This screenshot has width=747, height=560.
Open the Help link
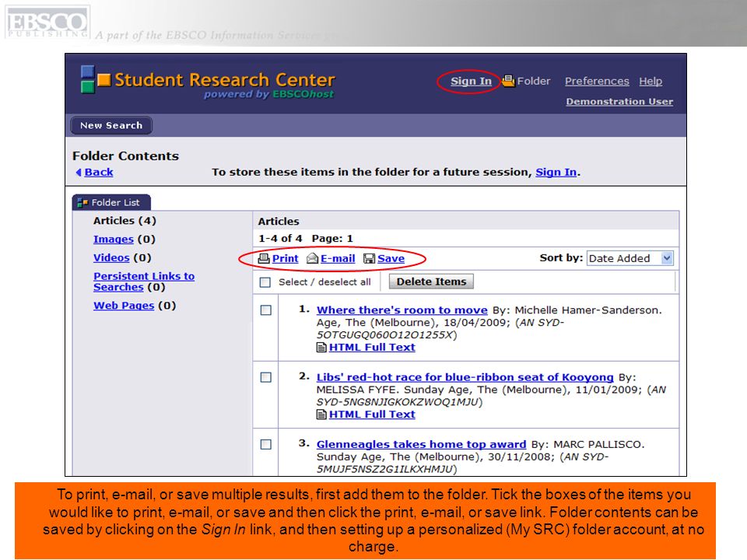pos(651,81)
